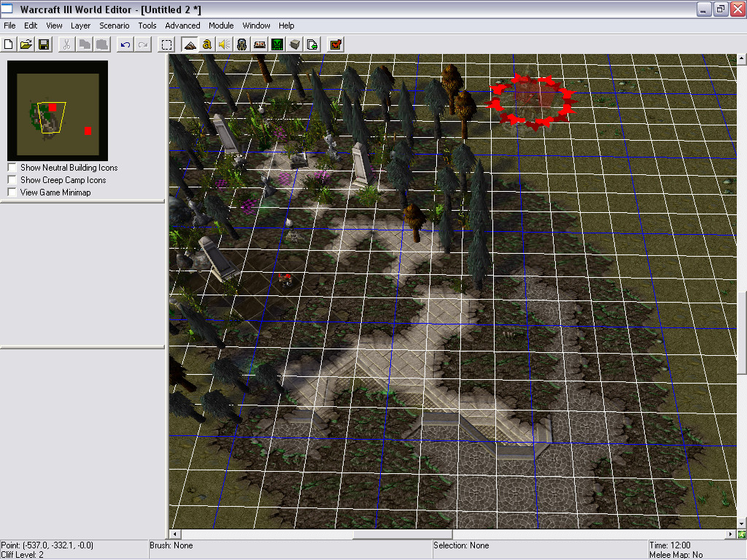Save the map with the floppy disk icon
Image resolution: width=747 pixels, height=560 pixels.
(44, 44)
